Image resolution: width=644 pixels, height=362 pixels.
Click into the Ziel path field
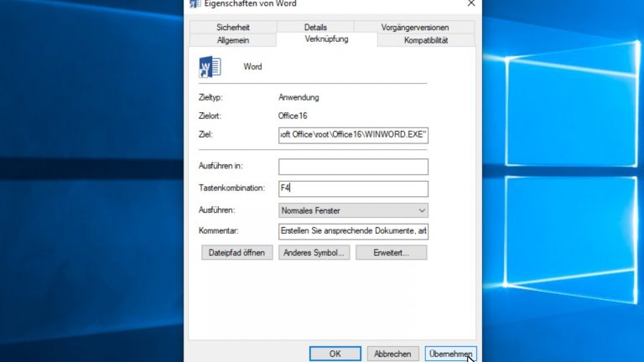(x=353, y=133)
